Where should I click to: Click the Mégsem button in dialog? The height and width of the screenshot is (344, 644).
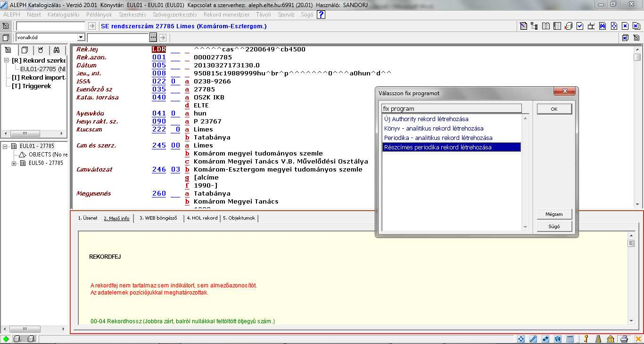(x=554, y=214)
